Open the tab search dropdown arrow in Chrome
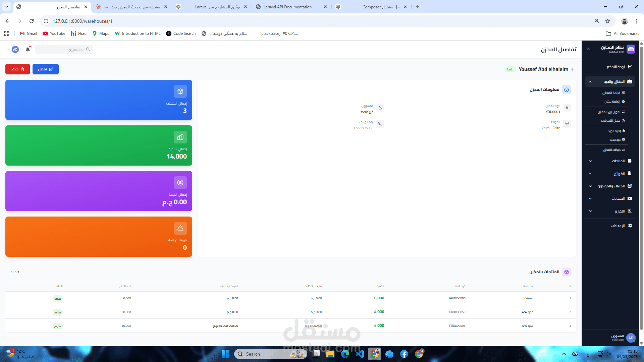Viewport: 644px width, 362px height. point(7,7)
